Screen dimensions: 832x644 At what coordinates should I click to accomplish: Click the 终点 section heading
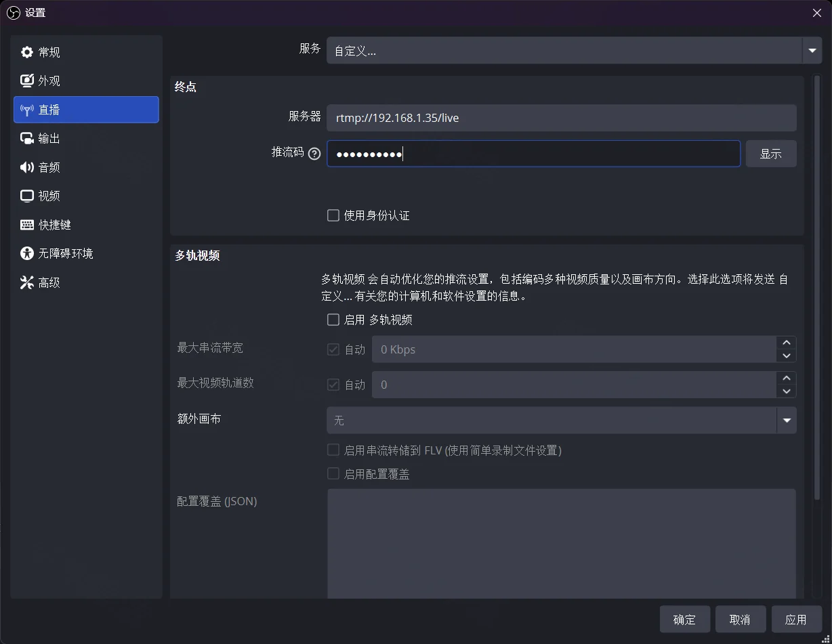(186, 87)
